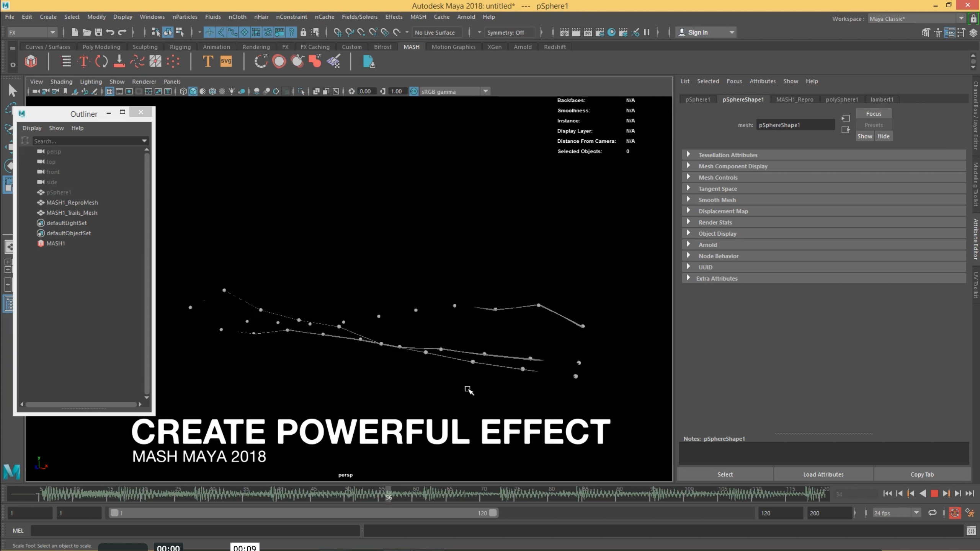
Task: Open the nParticles menu
Action: (185, 17)
